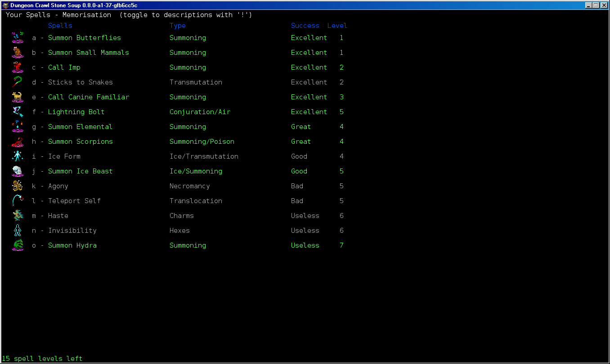Select the Invisibility spell name
This screenshot has width=610, height=364.
point(72,231)
